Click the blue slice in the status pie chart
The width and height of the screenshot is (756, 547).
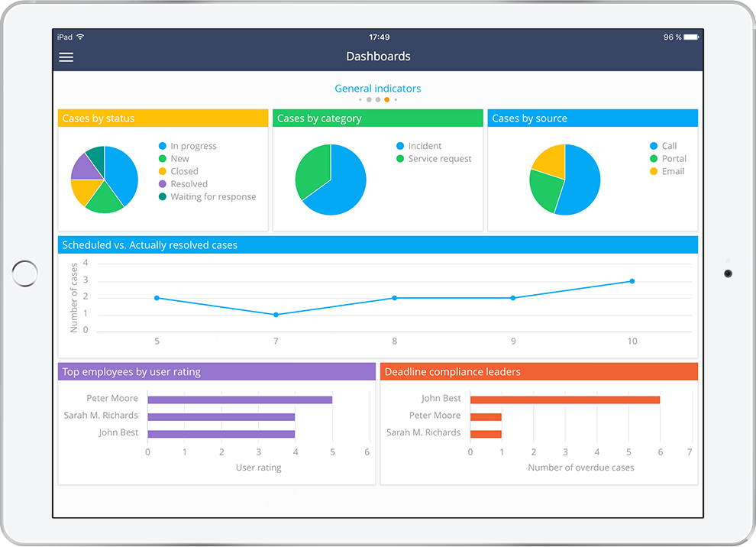pos(121,174)
